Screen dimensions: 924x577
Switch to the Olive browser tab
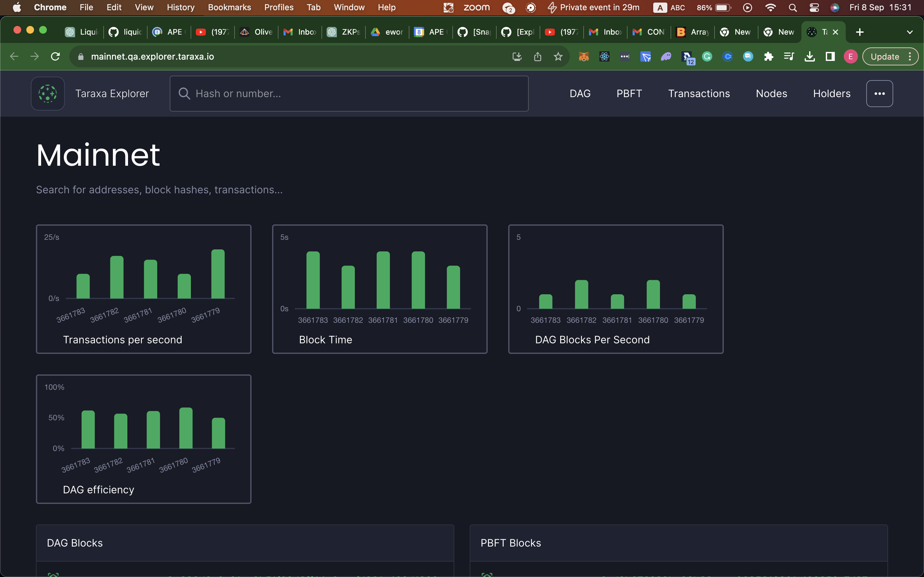point(256,32)
